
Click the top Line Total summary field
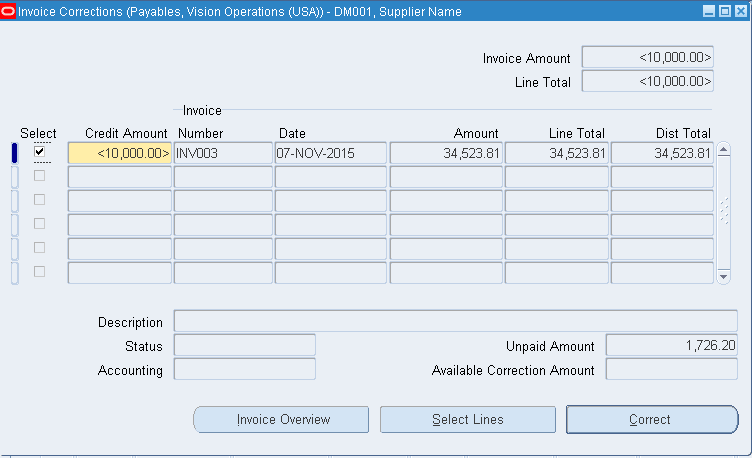[x=648, y=82]
